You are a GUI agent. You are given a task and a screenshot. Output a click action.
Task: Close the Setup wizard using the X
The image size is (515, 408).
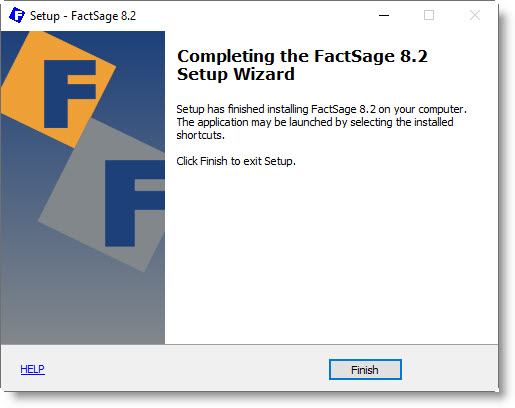click(x=475, y=15)
